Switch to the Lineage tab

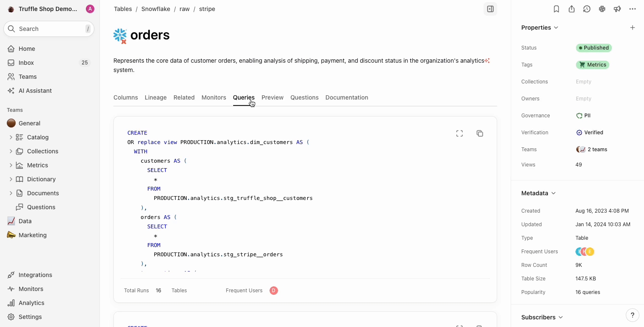point(156,97)
